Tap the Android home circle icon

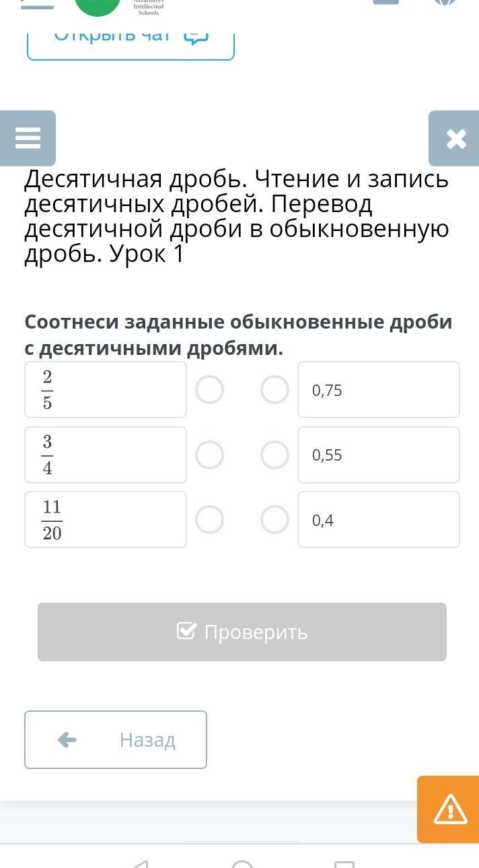point(242,863)
